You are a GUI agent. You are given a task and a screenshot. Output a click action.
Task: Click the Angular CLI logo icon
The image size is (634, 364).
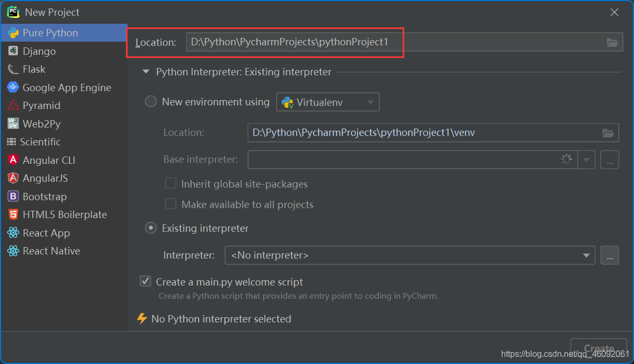pyautogui.click(x=13, y=160)
